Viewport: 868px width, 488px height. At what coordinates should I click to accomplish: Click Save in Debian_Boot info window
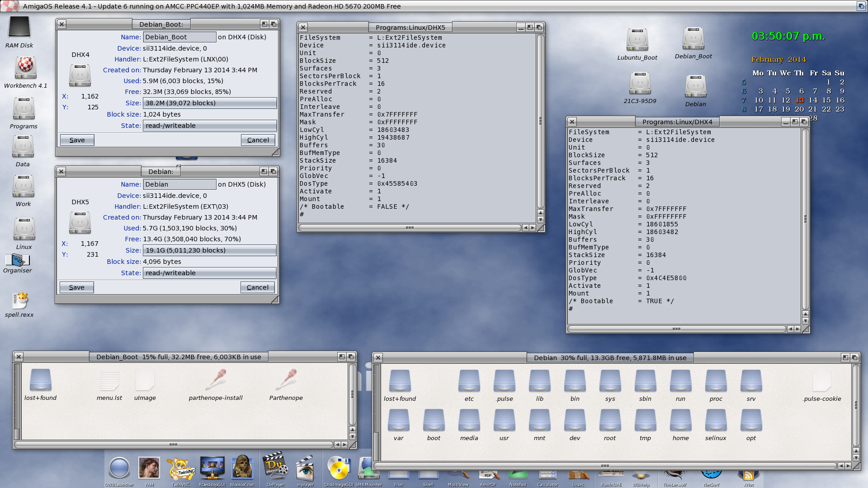tap(77, 140)
